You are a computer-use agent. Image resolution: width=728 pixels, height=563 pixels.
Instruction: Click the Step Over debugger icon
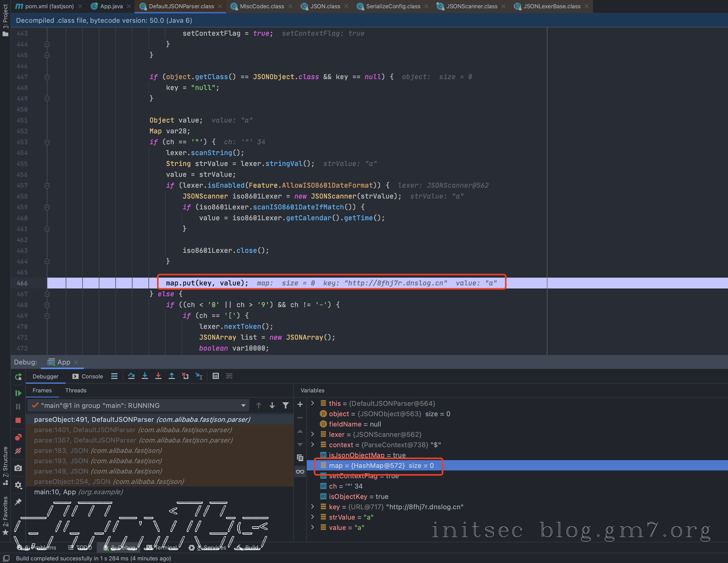(x=131, y=376)
